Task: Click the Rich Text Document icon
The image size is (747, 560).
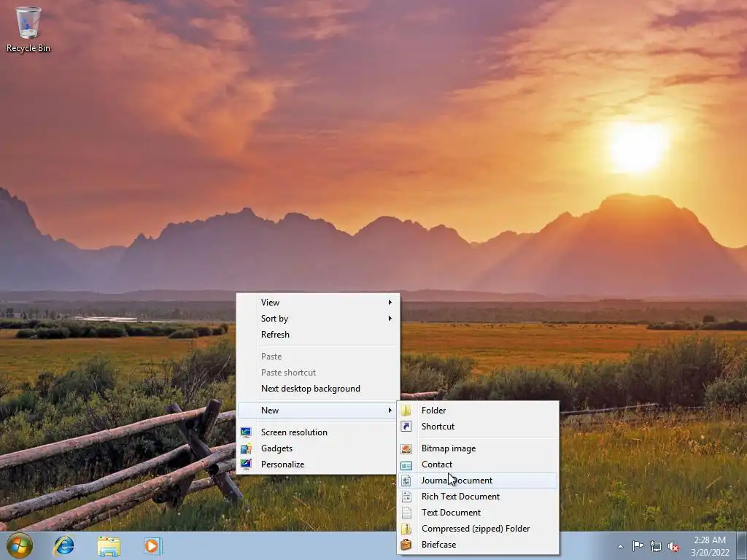Action: click(x=406, y=497)
